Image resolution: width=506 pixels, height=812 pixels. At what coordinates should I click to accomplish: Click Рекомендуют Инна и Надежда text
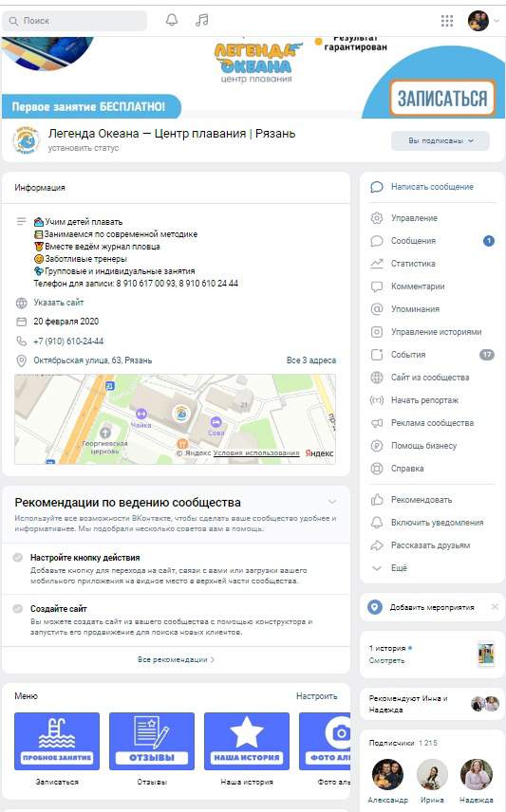(408, 704)
